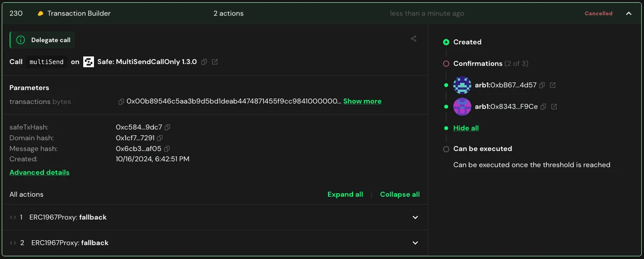Open Advanced details link

click(39, 172)
